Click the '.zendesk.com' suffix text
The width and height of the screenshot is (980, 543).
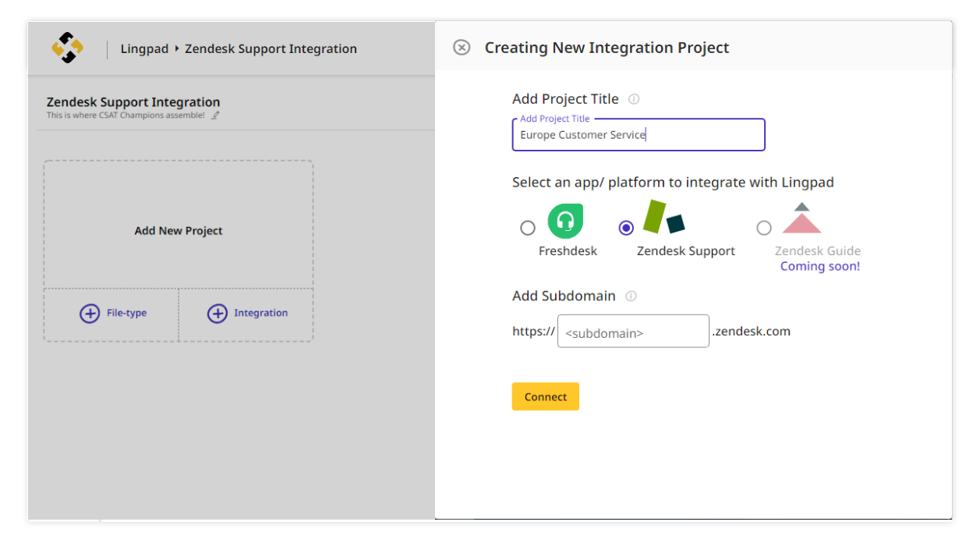click(x=751, y=332)
